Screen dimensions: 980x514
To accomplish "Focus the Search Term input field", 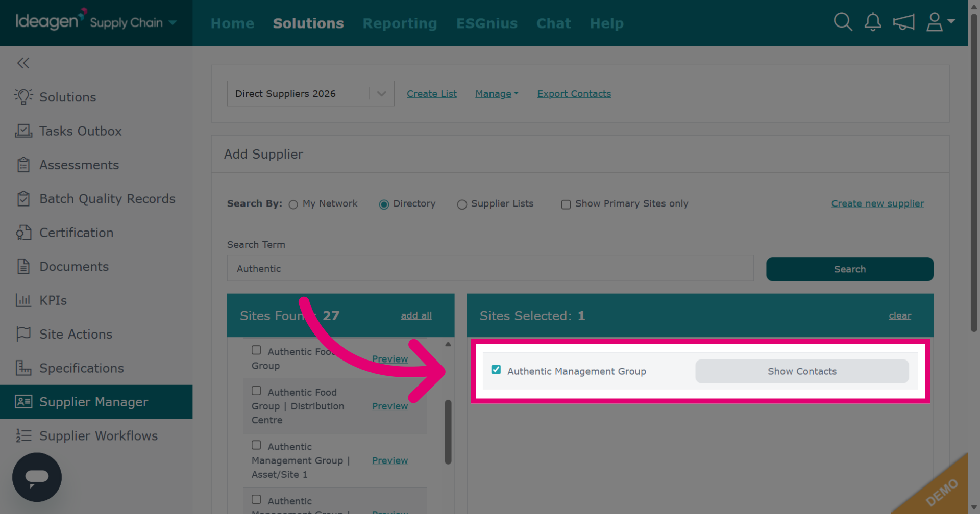I will click(x=490, y=268).
